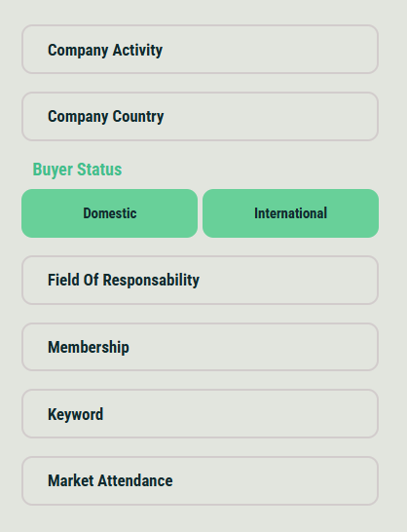Open the Field Of Responsability filter
407x532 pixels.
[201, 280]
